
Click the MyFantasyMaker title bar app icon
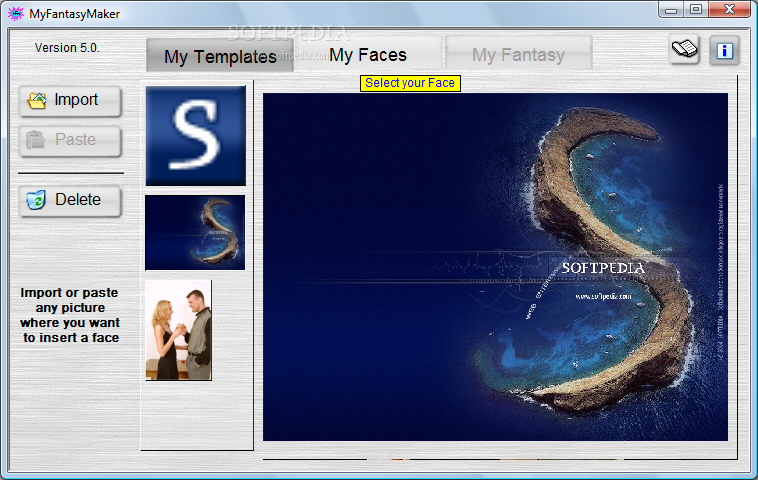tap(15, 14)
